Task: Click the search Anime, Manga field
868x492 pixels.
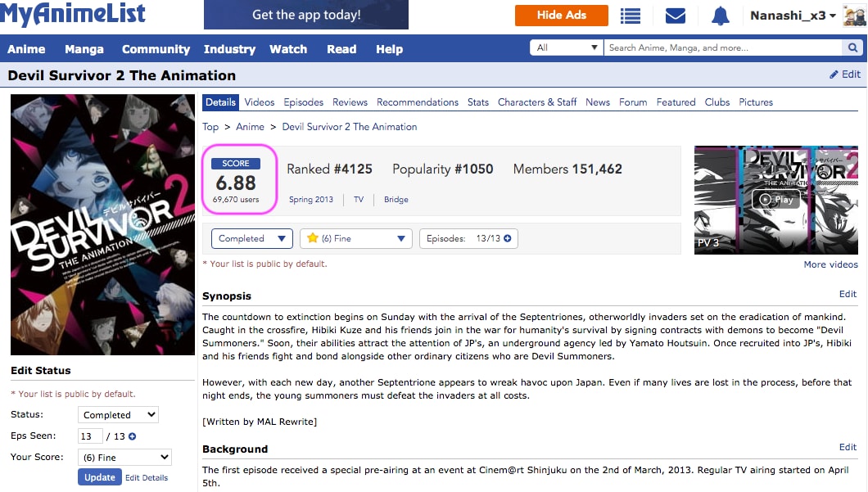Action: point(723,48)
